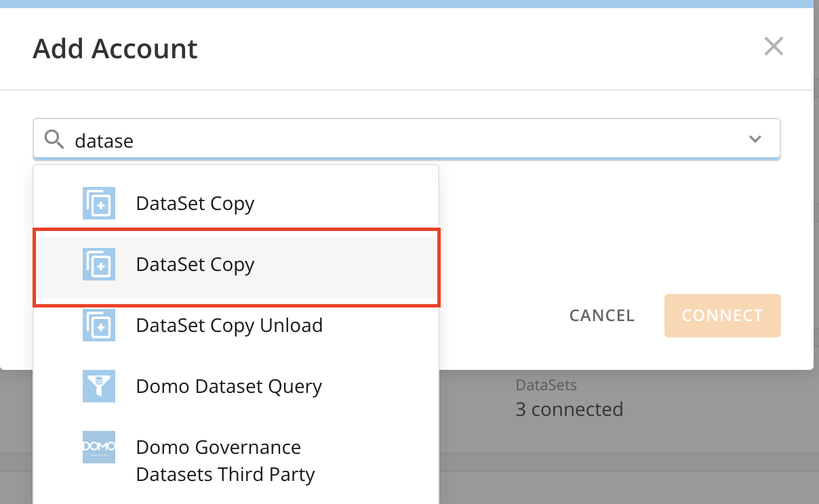Choose DataSet Copy Unload from the list
The width and height of the screenshot is (819, 504).
point(229,325)
